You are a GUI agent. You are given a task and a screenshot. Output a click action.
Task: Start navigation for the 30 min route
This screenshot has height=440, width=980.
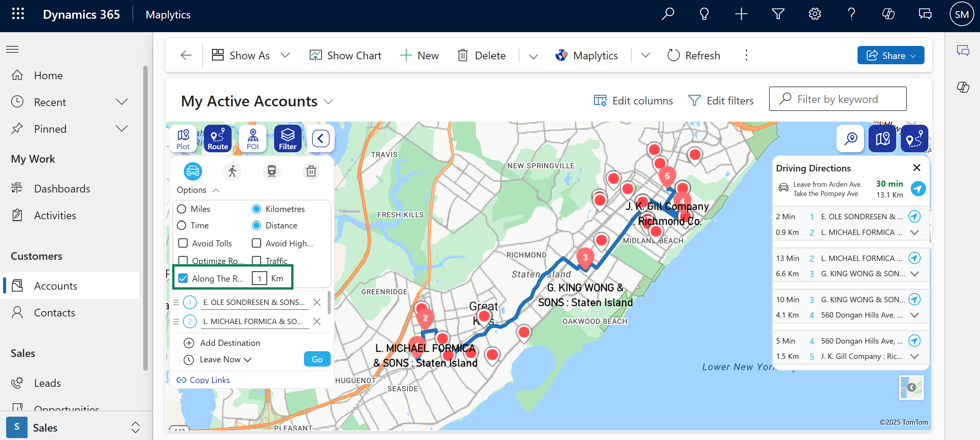click(918, 189)
